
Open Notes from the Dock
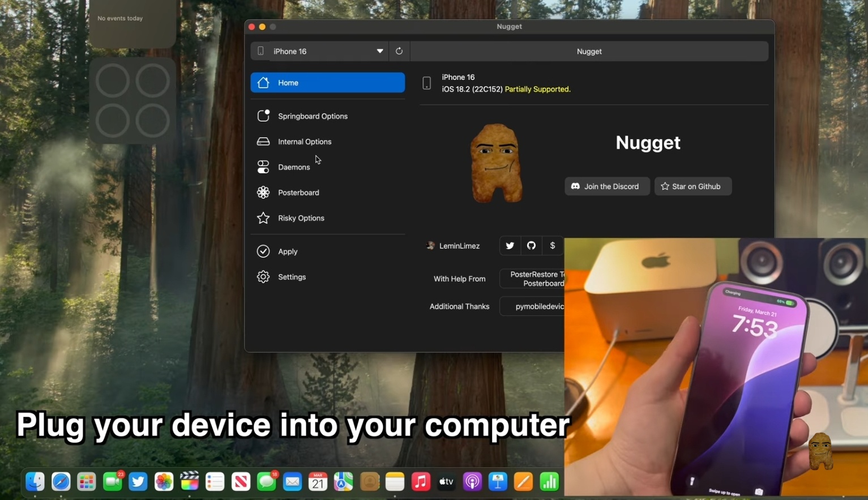click(x=395, y=481)
